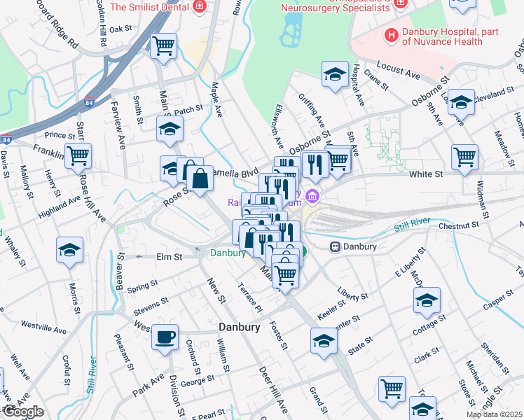524x420 pixels.
Task: Select the purple Railway Museum icon
Action: pos(312,196)
